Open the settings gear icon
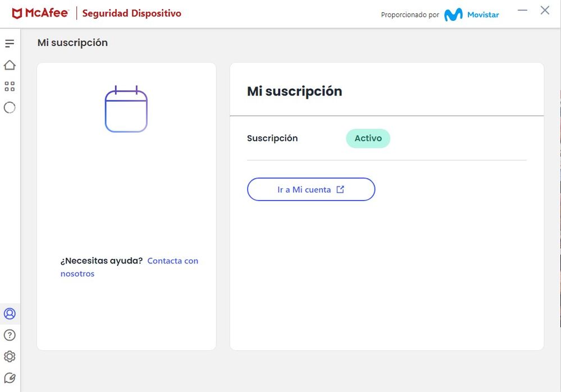The width and height of the screenshot is (561, 392). (x=10, y=357)
